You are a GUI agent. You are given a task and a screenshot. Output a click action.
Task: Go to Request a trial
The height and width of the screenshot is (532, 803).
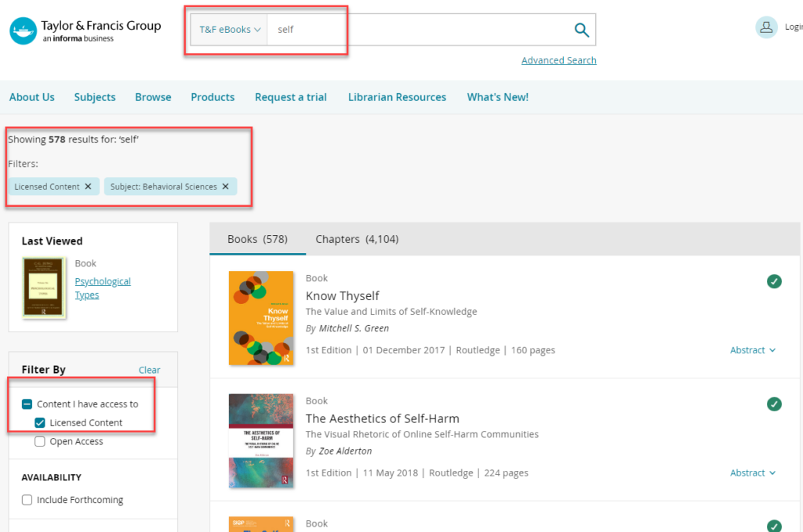pos(291,97)
